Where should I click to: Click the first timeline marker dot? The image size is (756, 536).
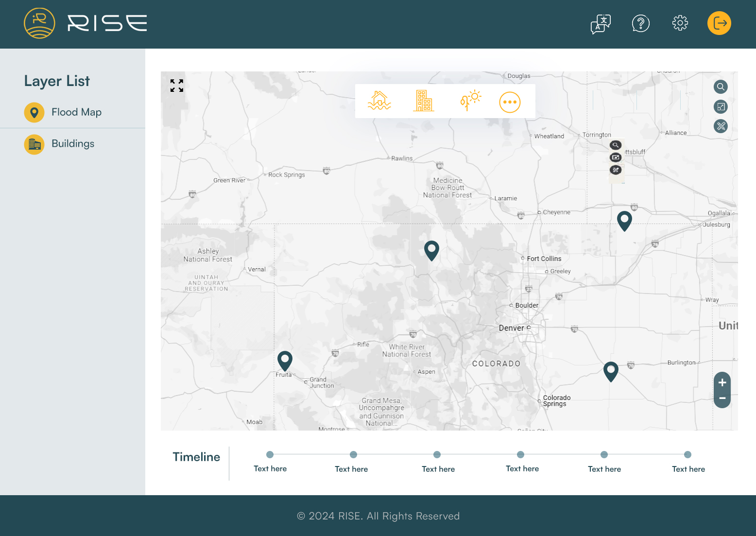270,455
